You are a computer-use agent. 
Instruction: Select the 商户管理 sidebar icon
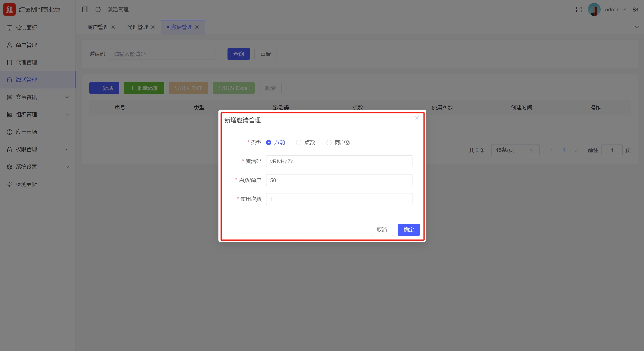(9, 45)
